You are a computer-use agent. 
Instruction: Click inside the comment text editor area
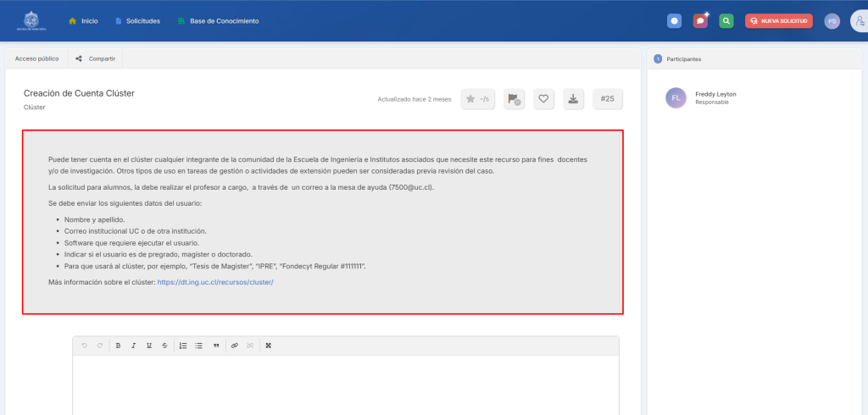tap(346, 385)
